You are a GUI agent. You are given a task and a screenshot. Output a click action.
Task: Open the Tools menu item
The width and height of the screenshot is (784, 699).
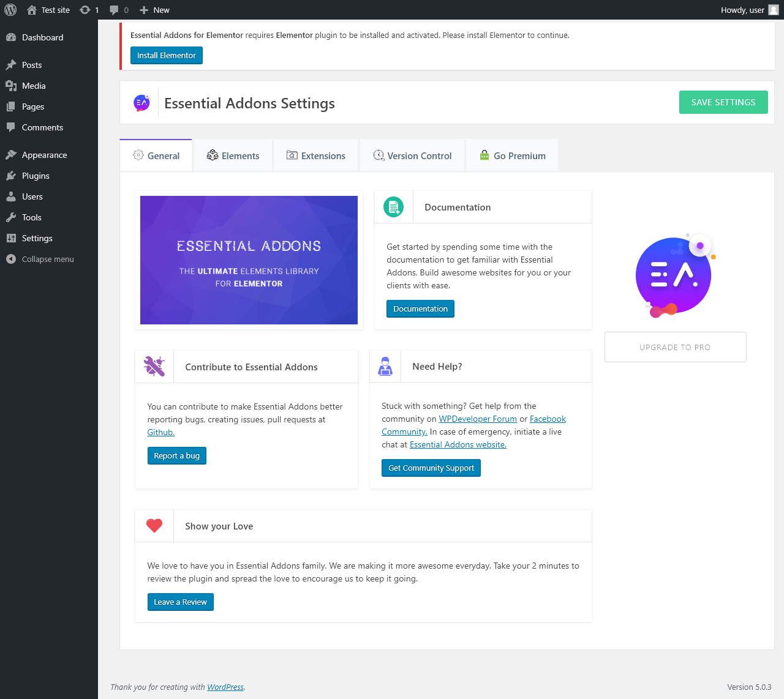point(49,217)
